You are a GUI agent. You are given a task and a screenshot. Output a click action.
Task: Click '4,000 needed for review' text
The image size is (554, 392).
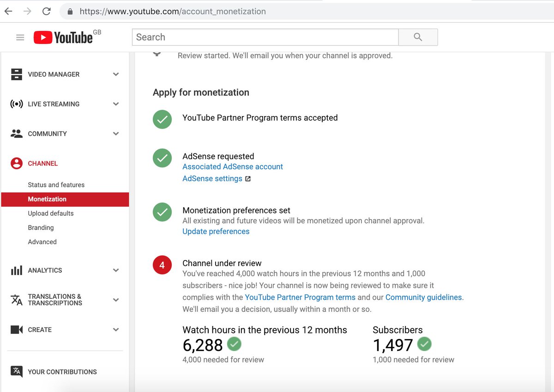pyautogui.click(x=223, y=360)
